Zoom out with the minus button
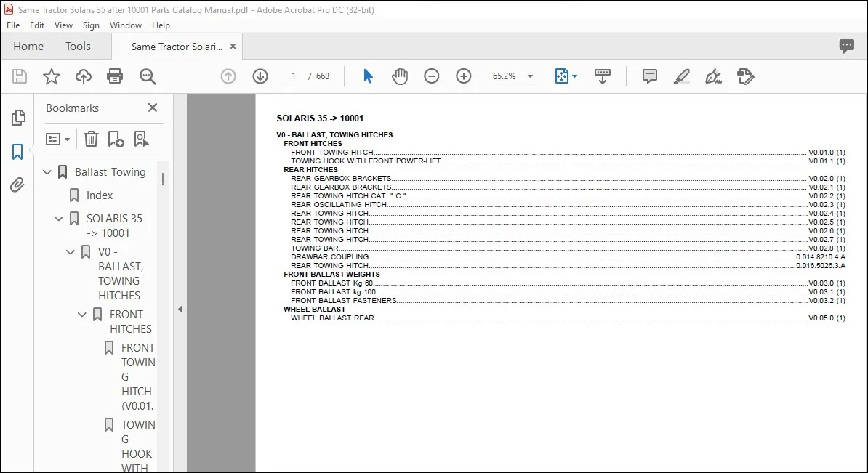 tap(432, 76)
